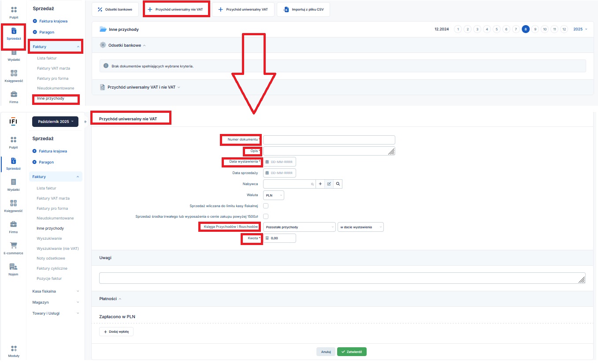
Task: Open the Październik 2025 period selector
Action: point(55,121)
